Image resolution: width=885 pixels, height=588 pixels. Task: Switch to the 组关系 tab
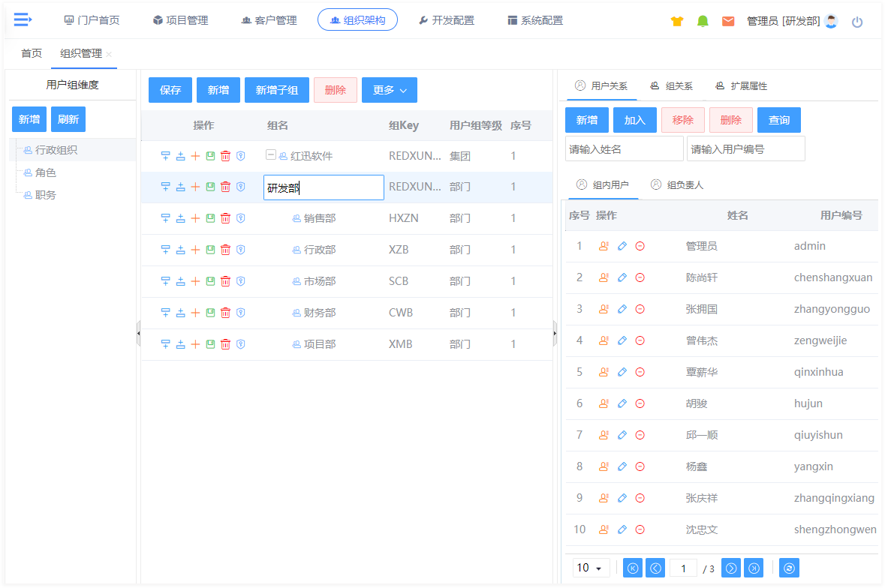click(671, 86)
